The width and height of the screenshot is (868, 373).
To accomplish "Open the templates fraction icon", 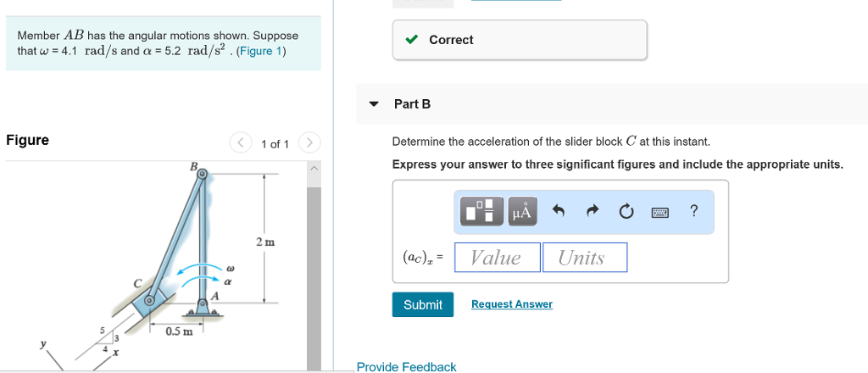I will pyautogui.click(x=481, y=211).
